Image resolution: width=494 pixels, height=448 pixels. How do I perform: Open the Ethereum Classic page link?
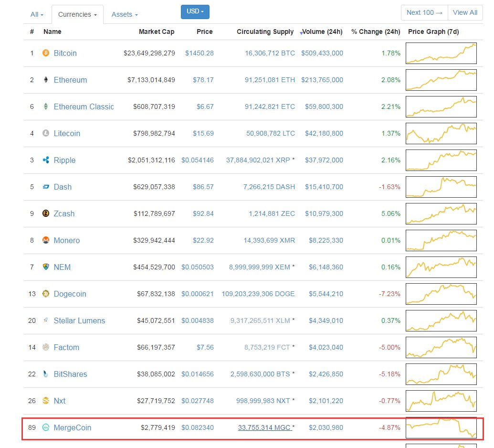pos(84,107)
